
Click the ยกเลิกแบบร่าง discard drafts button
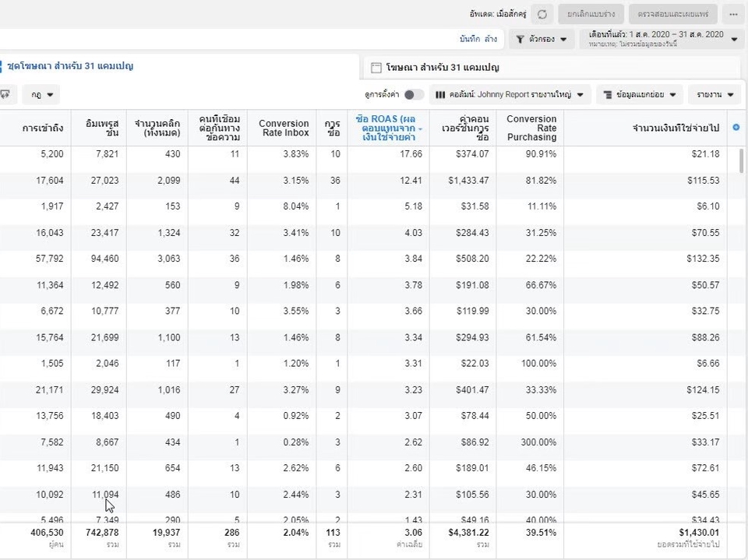(x=591, y=14)
